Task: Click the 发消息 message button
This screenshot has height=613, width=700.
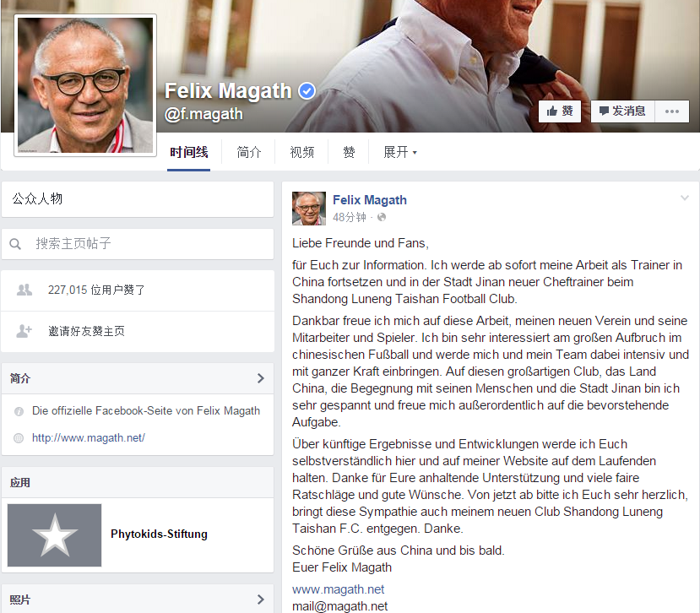Action: pyautogui.click(x=623, y=111)
